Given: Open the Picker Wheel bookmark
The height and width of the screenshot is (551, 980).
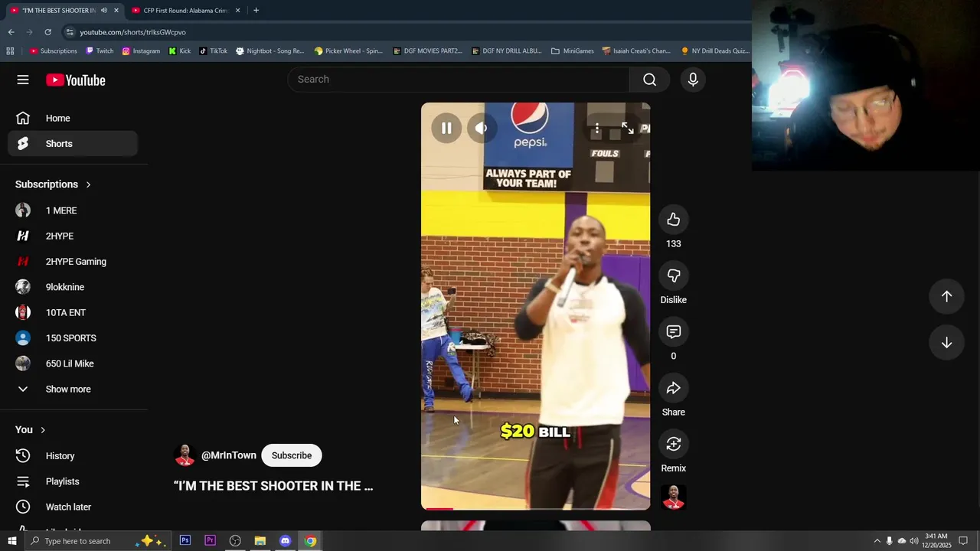Looking at the screenshot, I should [x=348, y=51].
